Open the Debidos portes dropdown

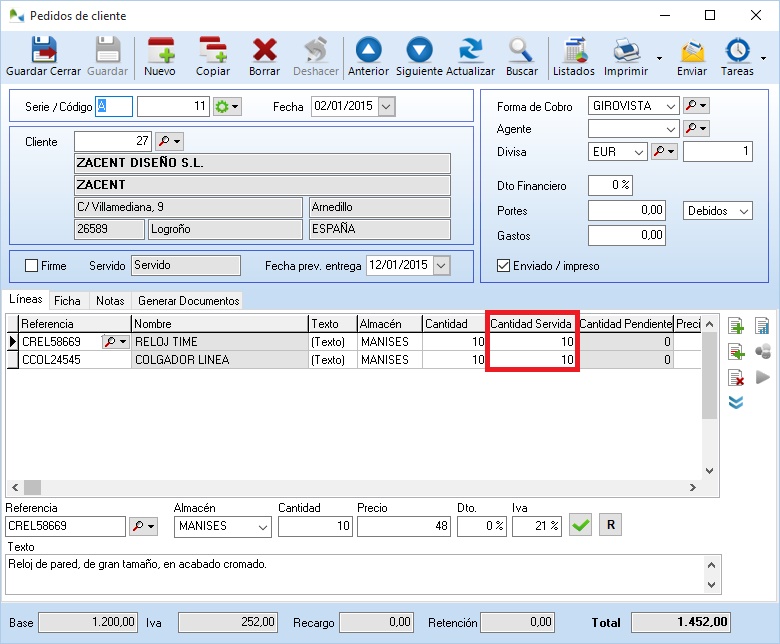tap(742, 211)
